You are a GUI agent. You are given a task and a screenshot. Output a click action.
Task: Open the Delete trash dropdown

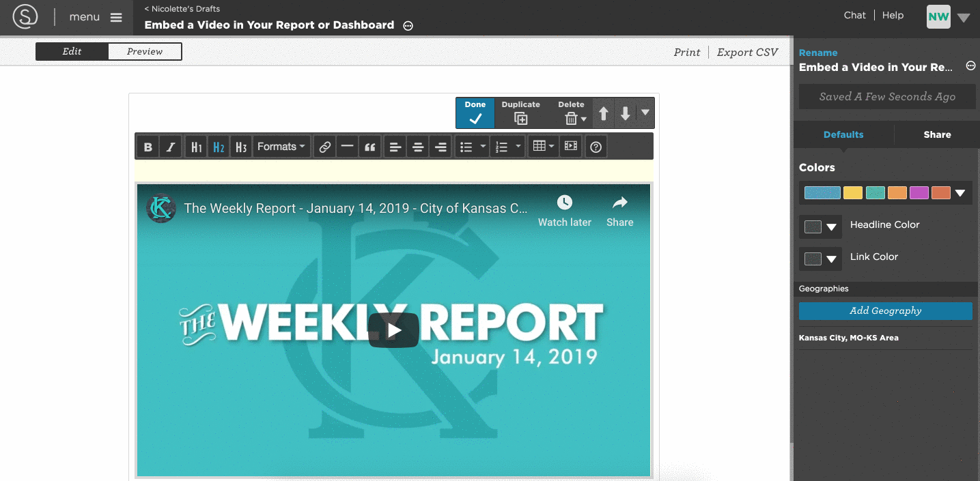click(572, 113)
